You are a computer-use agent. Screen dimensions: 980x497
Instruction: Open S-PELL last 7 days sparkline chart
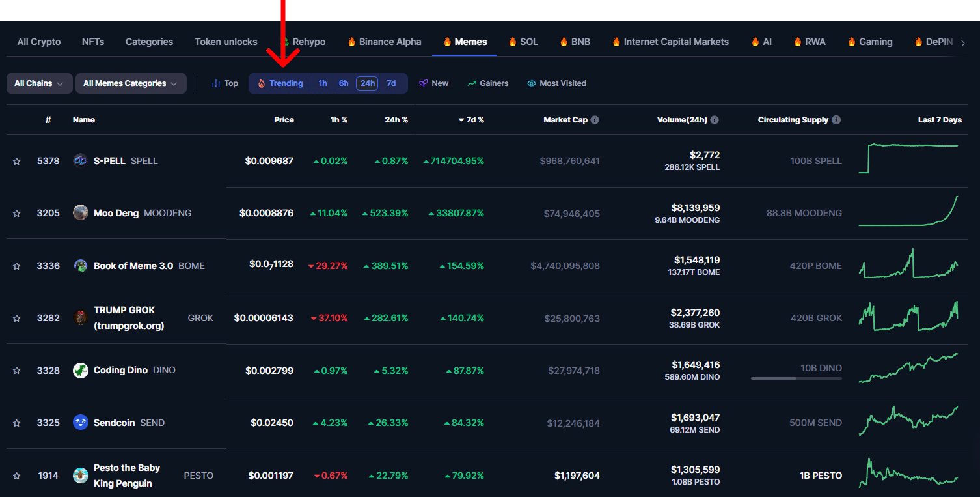pos(908,158)
